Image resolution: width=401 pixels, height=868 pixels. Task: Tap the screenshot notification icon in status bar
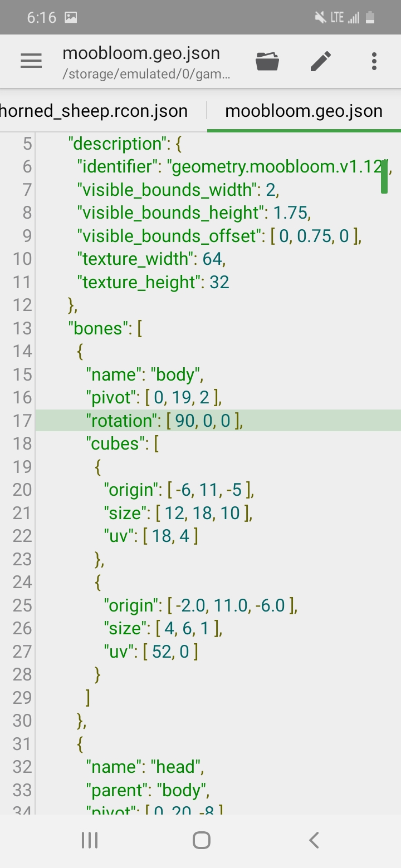pyautogui.click(x=71, y=17)
